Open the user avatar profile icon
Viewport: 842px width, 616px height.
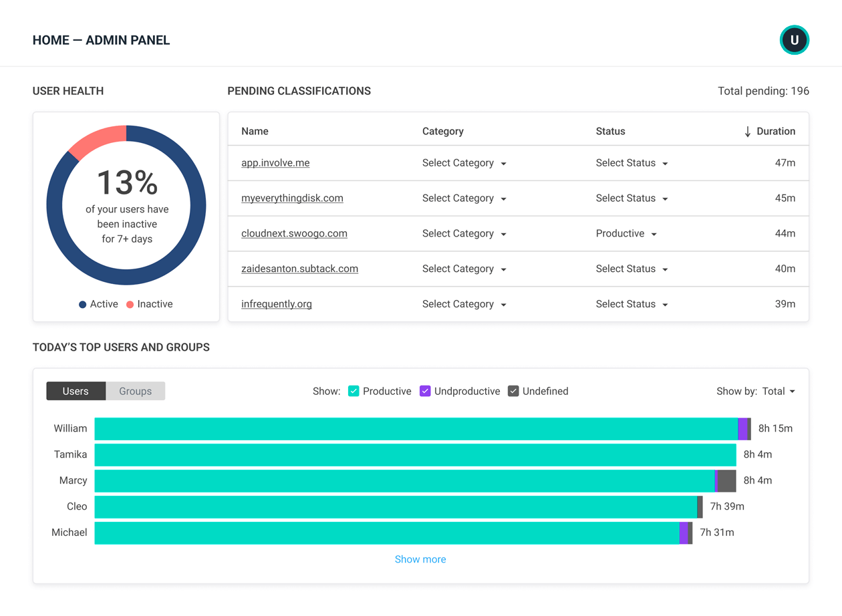pyautogui.click(x=794, y=40)
